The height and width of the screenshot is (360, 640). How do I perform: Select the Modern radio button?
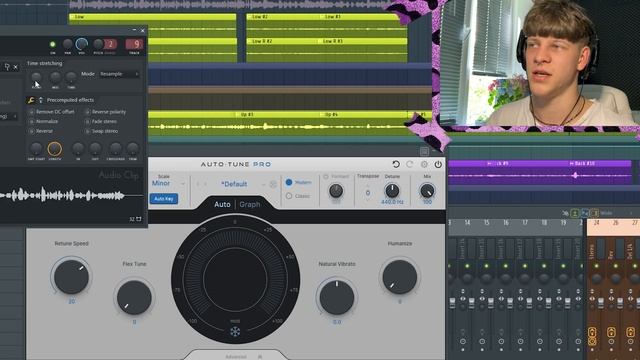289,182
